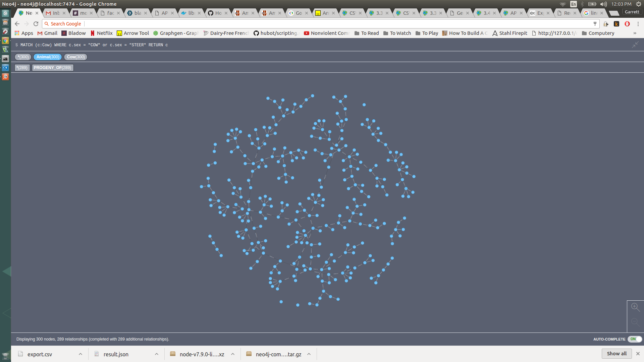Expand export.csv download options arrow

tap(80, 354)
